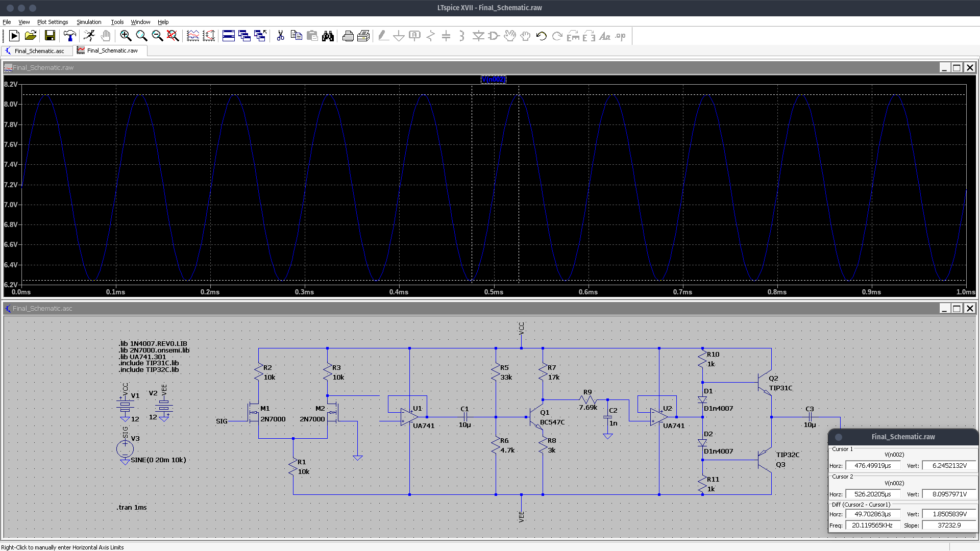
Task: Cascade the windows with the toolbar icon
Action: (x=244, y=36)
